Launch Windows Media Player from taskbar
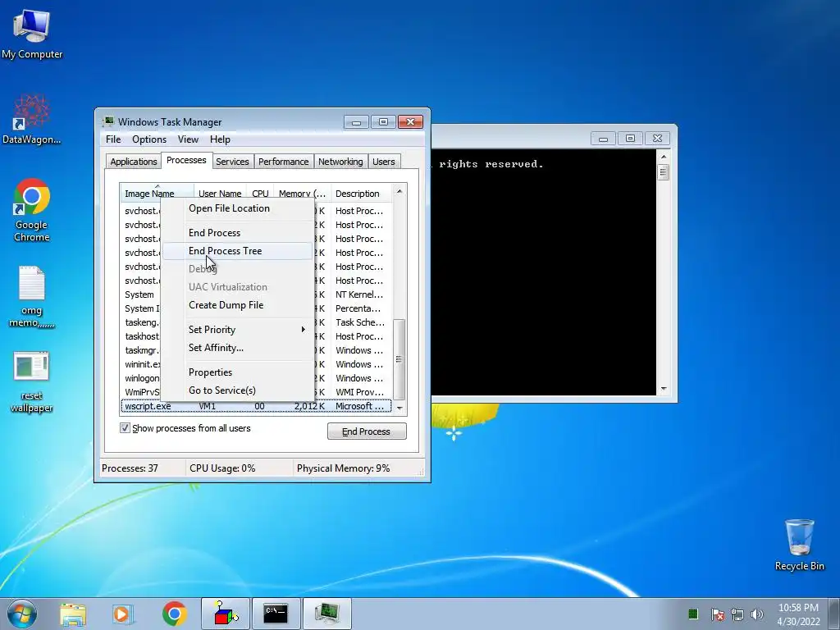 [x=123, y=614]
